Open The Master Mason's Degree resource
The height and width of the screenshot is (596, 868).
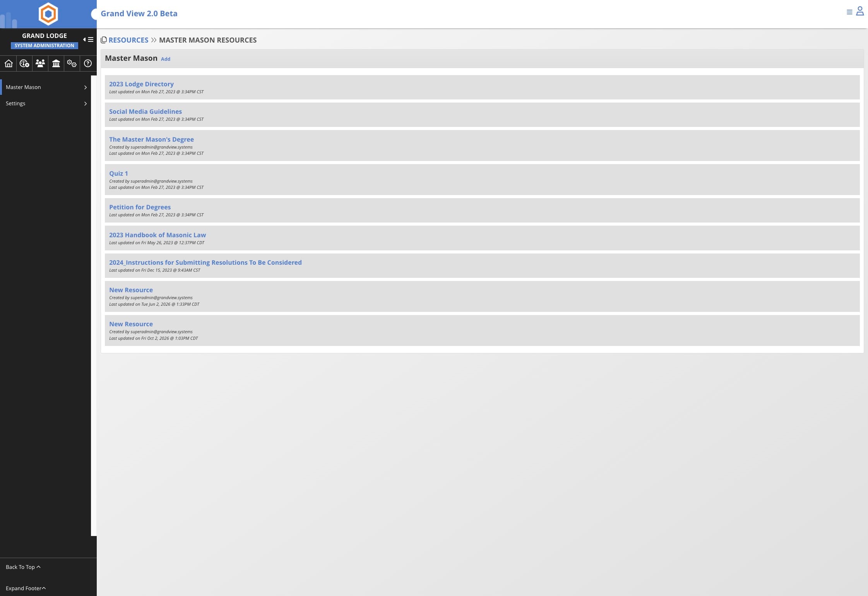click(151, 139)
